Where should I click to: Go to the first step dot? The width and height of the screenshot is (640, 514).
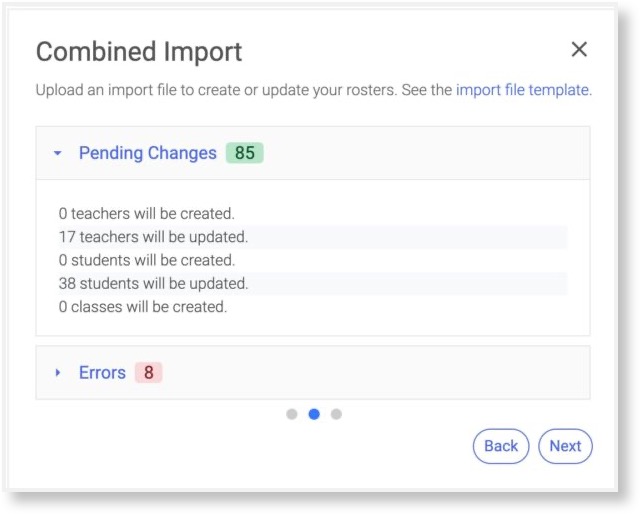point(292,414)
